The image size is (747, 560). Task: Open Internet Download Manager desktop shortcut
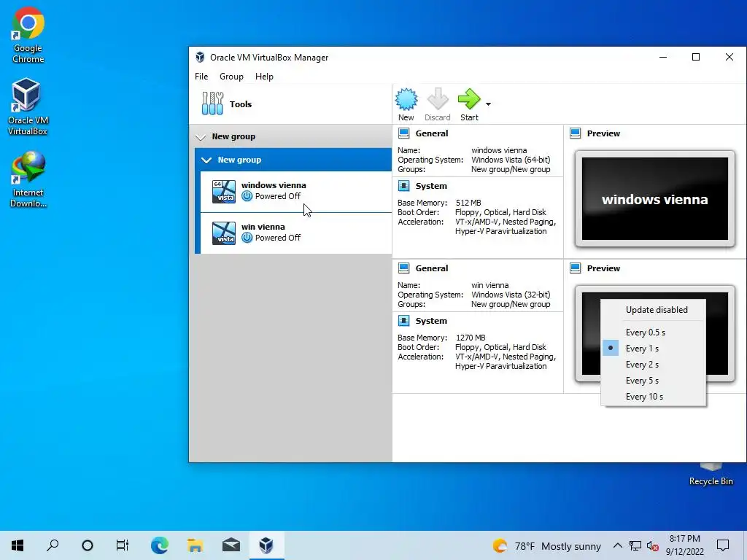pos(28,179)
